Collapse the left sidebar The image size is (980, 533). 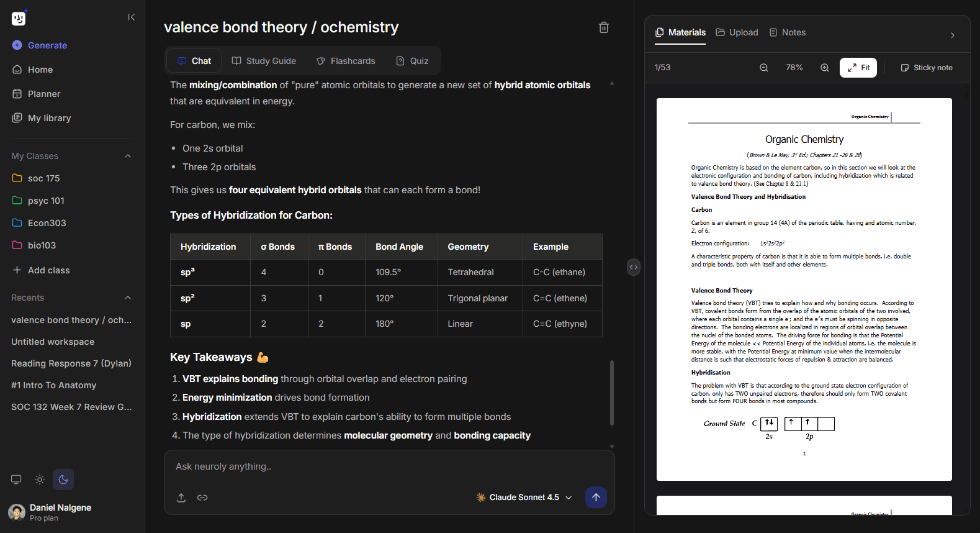click(131, 17)
